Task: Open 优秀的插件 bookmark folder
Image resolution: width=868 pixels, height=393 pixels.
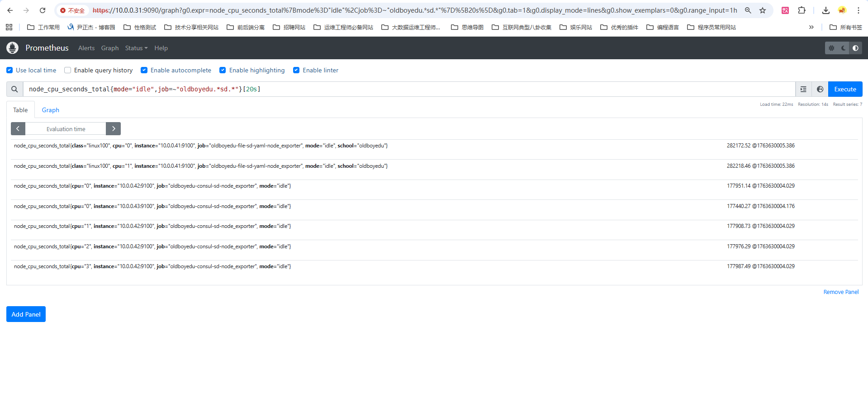Action: [x=619, y=27]
